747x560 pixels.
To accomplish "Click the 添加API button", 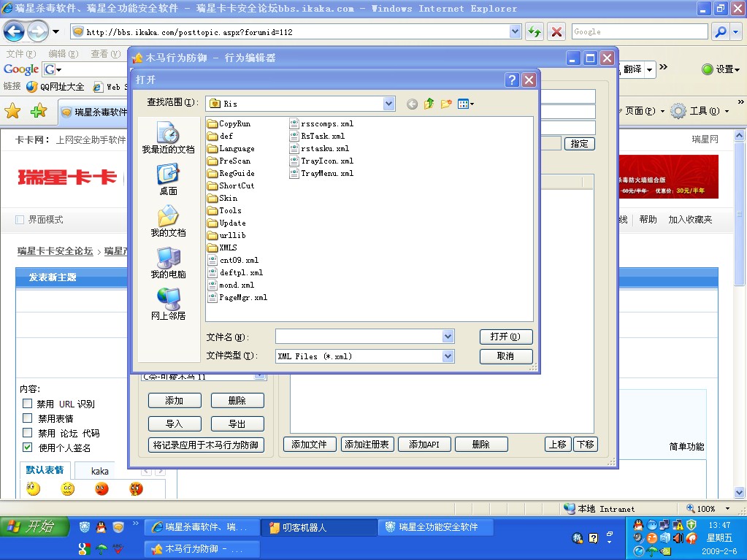I will [424, 445].
